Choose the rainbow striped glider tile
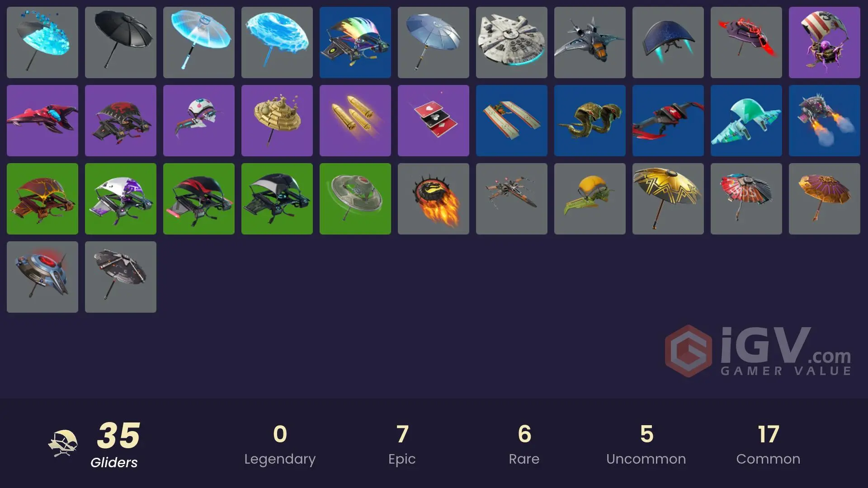868x488 pixels. [x=355, y=42]
